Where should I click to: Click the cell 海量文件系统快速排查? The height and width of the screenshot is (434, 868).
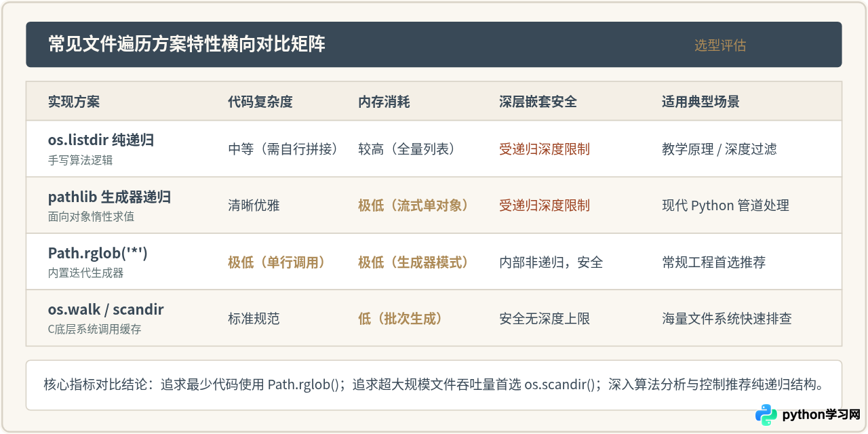[726, 319]
